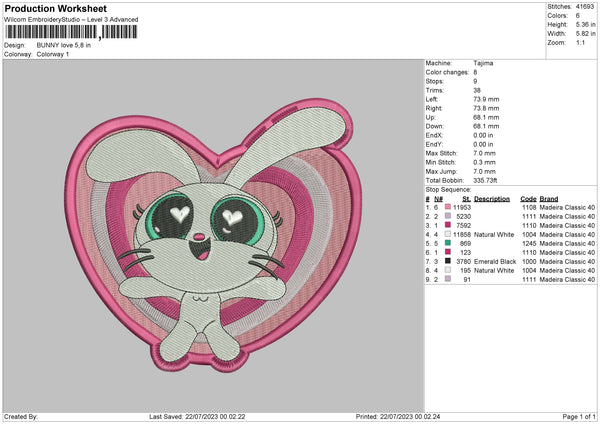Click the Emerald Black color swatch

447,261
